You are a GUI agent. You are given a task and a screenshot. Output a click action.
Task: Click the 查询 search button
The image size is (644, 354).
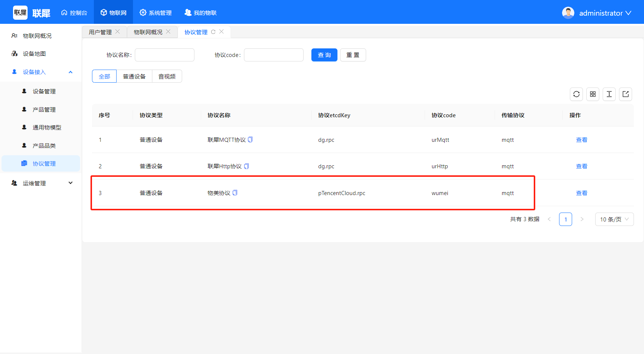[x=324, y=55]
